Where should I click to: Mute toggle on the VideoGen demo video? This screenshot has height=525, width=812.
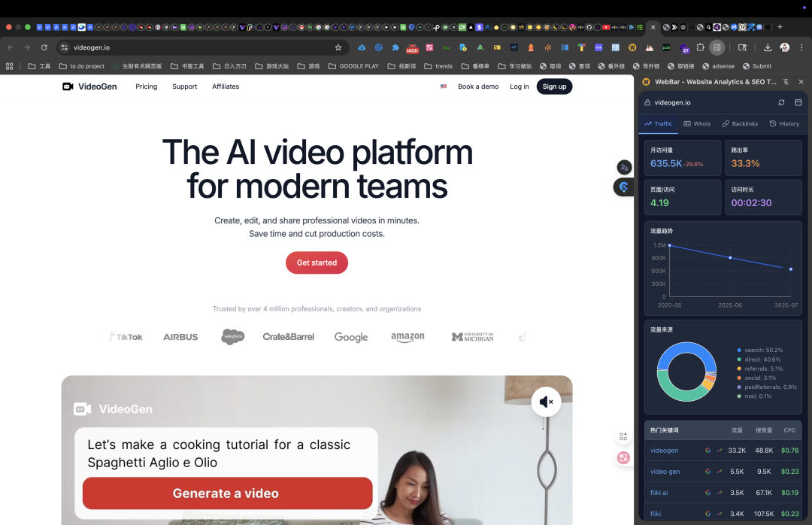[x=546, y=402]
